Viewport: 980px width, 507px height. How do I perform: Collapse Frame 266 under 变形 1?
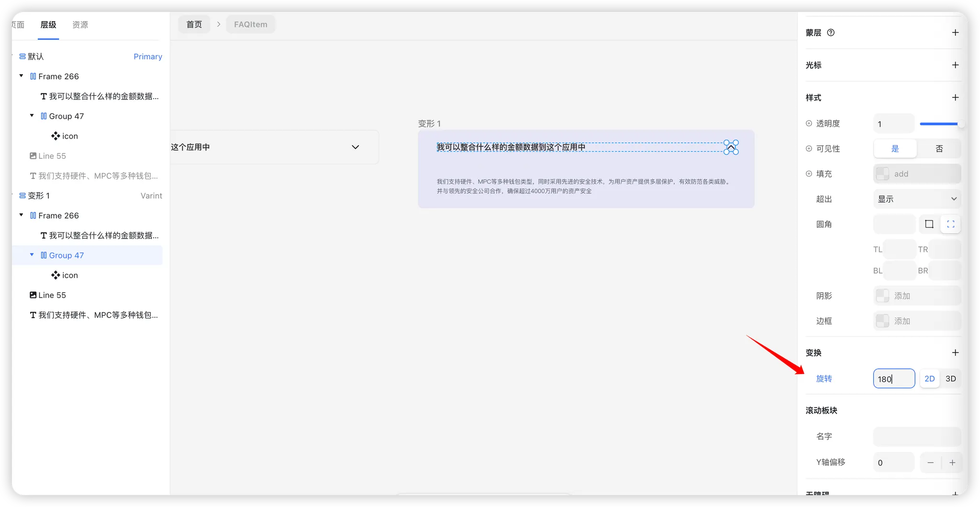pos(21,215)
